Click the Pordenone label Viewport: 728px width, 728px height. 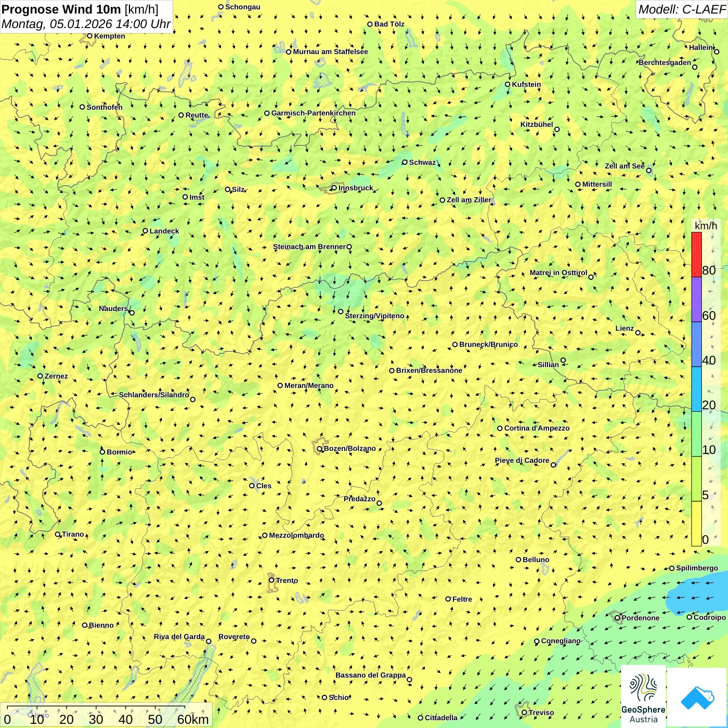pos(641,618)
